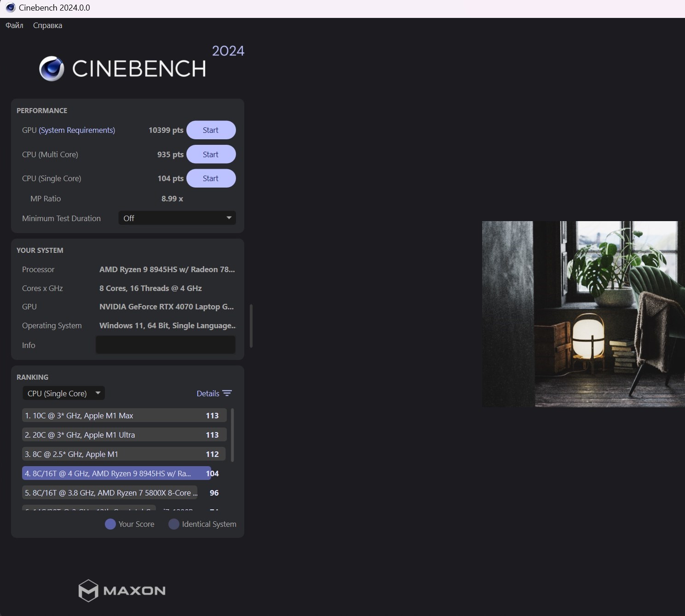
Task: Click the Info input field
Action: 166,345
